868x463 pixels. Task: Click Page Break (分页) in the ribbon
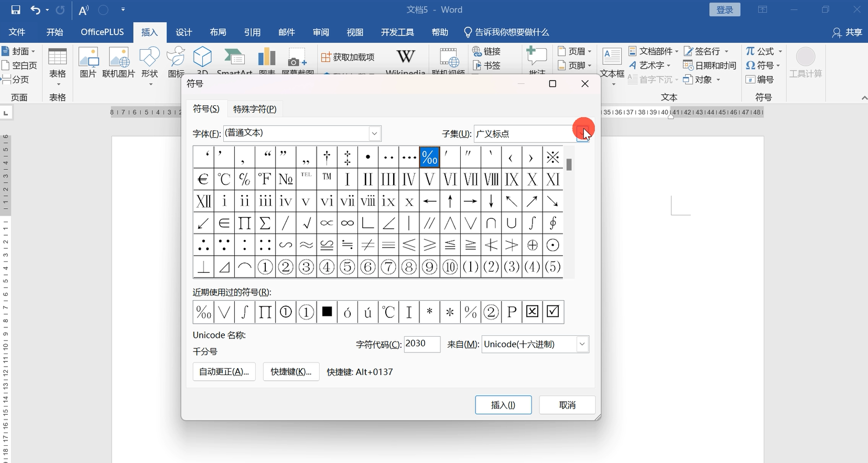[15, 80]
